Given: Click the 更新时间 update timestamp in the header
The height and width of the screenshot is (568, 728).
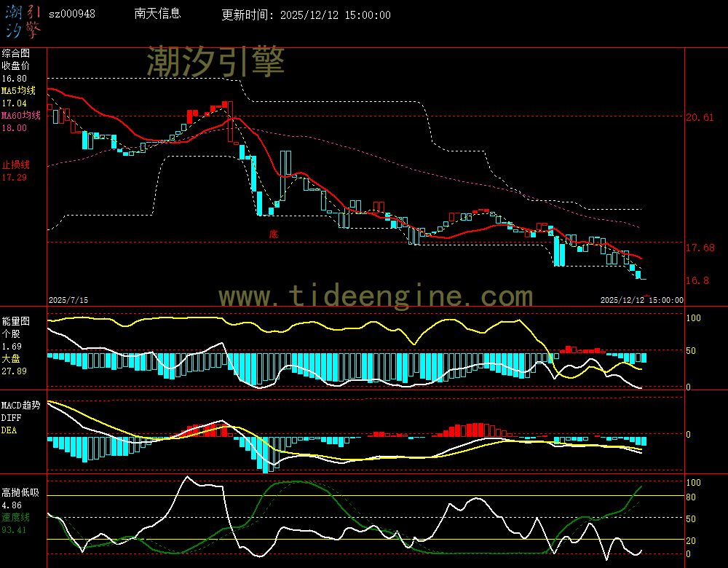Looking at the screenshot, I should point(306,15).
